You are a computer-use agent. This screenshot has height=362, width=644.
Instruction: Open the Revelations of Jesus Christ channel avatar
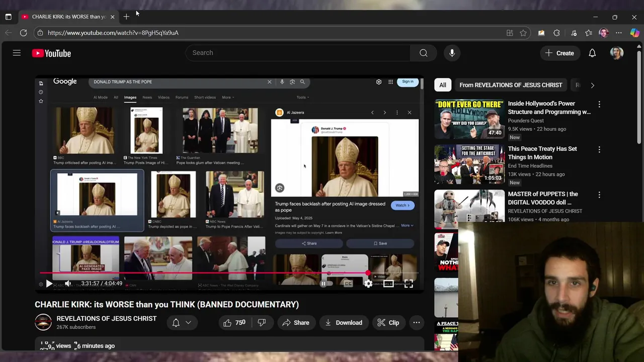click(x=43, y=322)
